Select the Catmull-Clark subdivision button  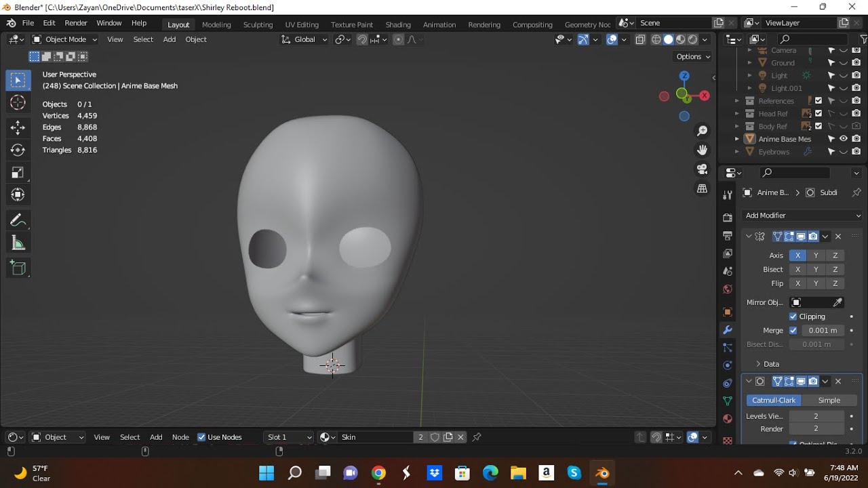pyautogui.click(x=774, y=401)
